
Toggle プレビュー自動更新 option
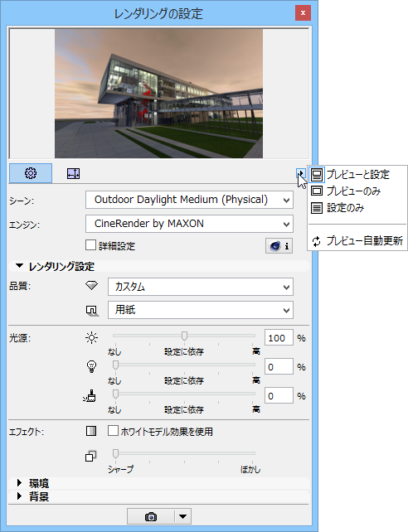pyautogui.click(x=357, y=241)
